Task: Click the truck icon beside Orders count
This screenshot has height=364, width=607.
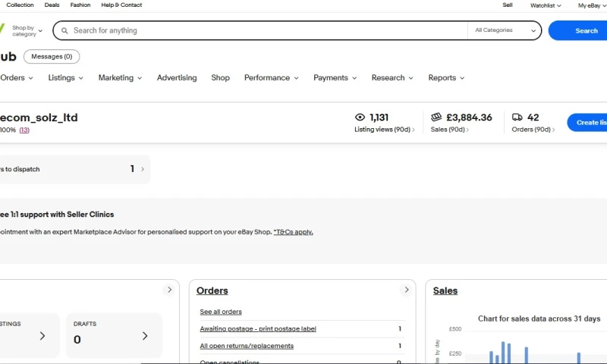Action: point(517,117)
